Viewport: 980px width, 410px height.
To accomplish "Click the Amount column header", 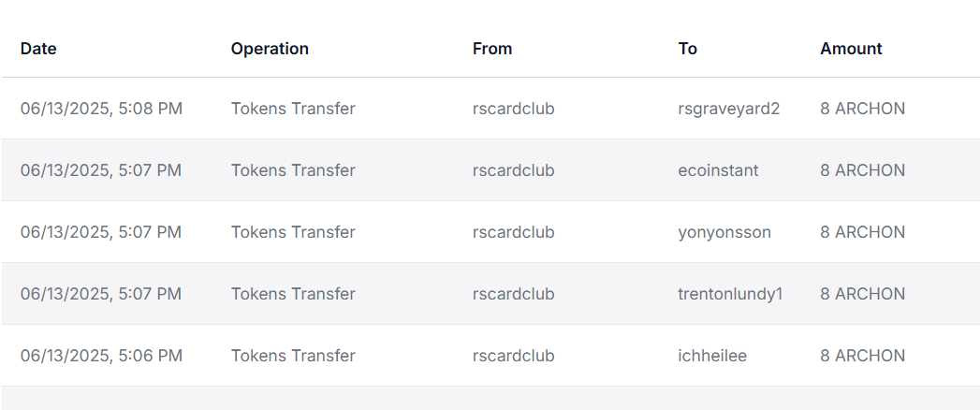I will [851, 49].
